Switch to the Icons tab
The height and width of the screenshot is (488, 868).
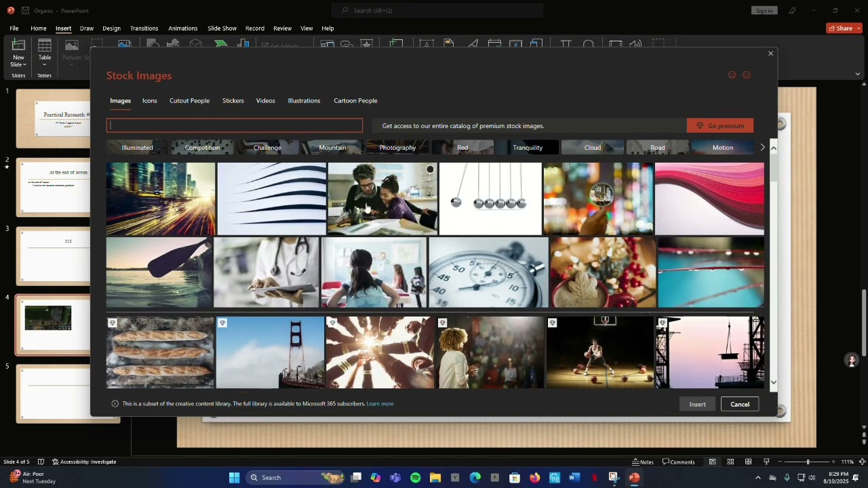click(x=150, y=101)
